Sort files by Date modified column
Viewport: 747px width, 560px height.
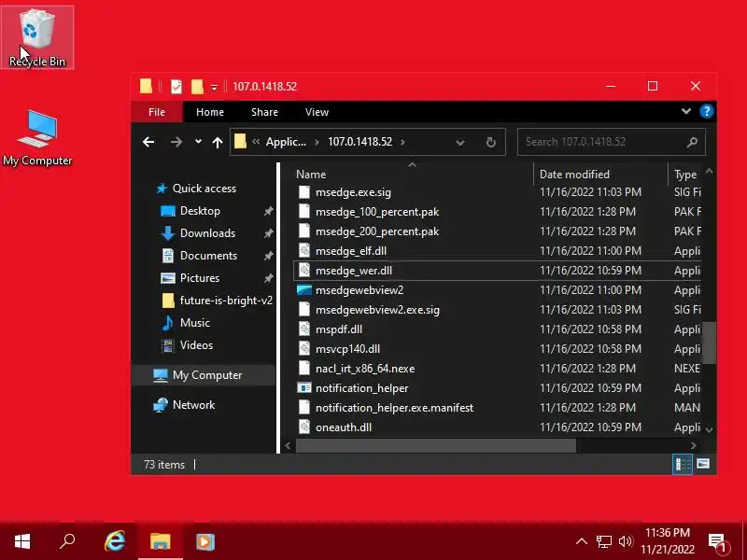[x=600, y=175]
